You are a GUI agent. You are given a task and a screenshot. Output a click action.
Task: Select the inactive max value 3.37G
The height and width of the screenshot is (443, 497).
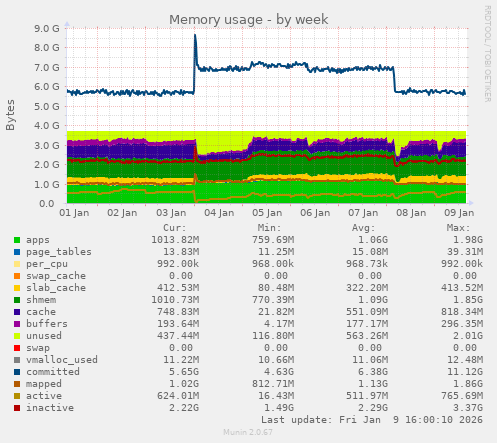pyautogui.click(x=468, y=408)
